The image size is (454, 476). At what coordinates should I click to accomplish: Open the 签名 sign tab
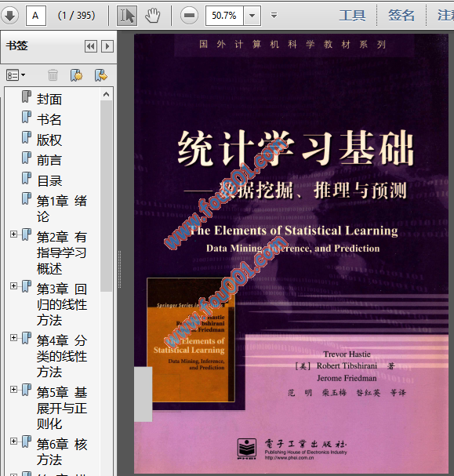[401, 15]
